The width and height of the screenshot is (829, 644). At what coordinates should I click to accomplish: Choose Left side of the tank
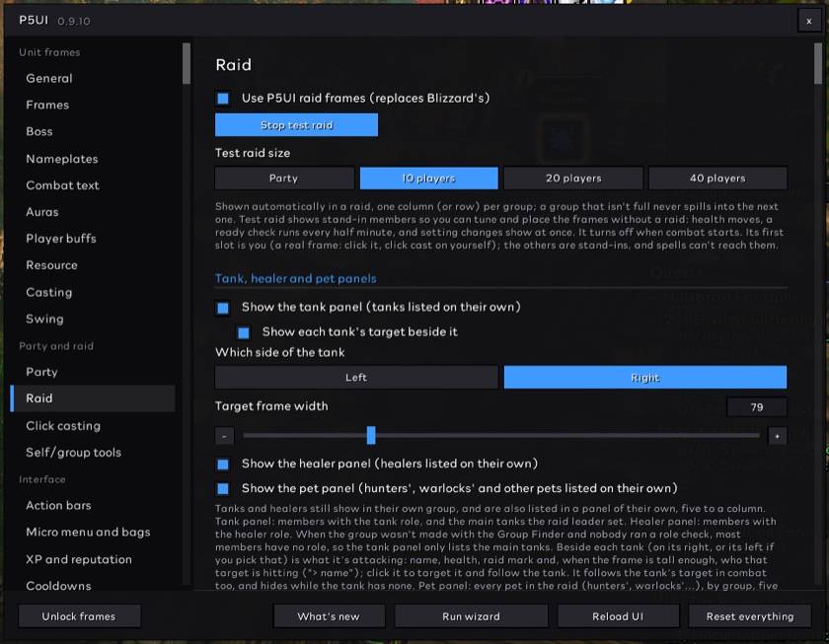pyautogui.click(x=356, y=377)
